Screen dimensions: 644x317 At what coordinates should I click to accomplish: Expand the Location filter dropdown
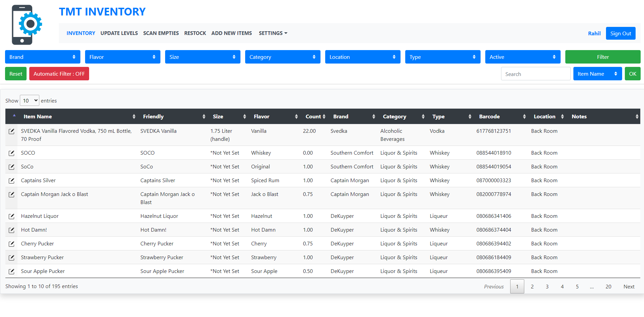pos(363,57)
